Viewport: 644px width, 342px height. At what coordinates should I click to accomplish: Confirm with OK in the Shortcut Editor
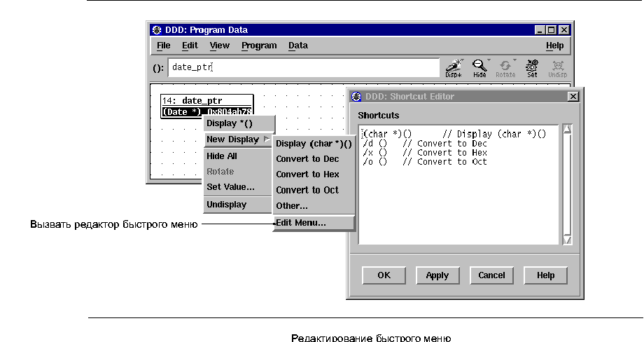point(384,275)
